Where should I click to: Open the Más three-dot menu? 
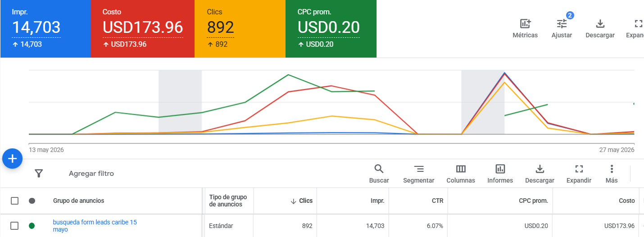612,174
